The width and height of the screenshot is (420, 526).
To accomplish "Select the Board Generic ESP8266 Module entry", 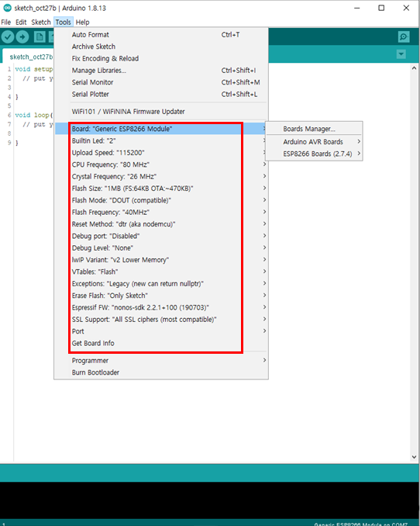I will (x=161, y=129).
